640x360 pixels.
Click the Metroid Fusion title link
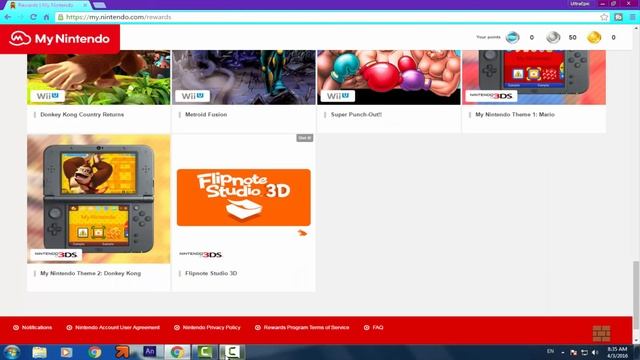point(206,115)
